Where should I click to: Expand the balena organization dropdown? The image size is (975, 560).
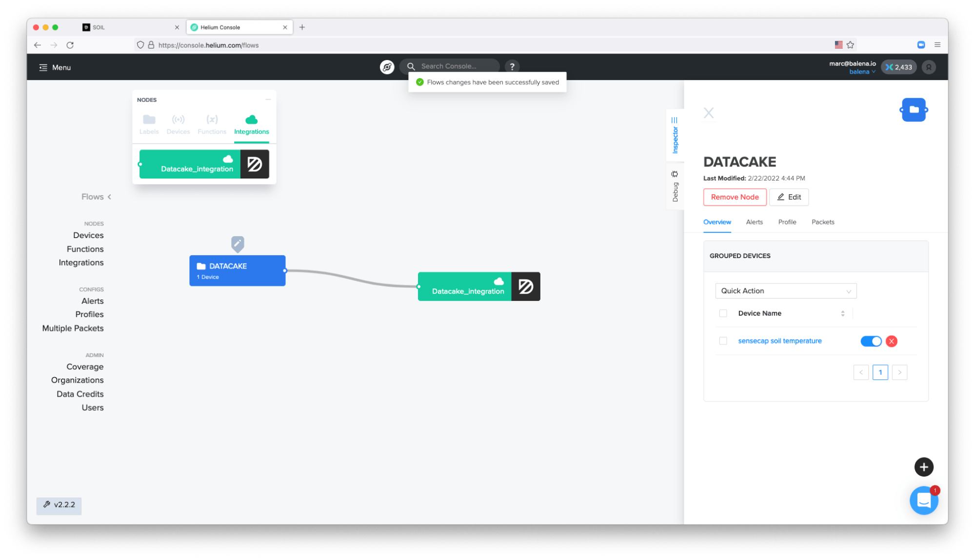click(862, 72)
